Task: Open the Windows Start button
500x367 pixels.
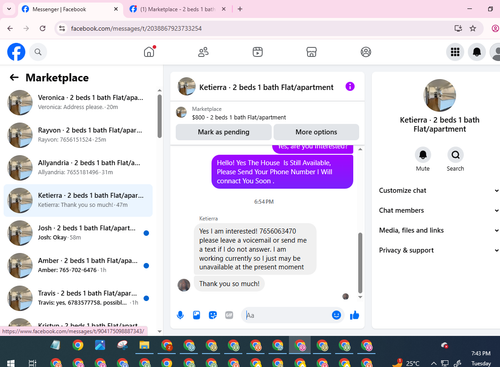Action: (x=11, y=363)
